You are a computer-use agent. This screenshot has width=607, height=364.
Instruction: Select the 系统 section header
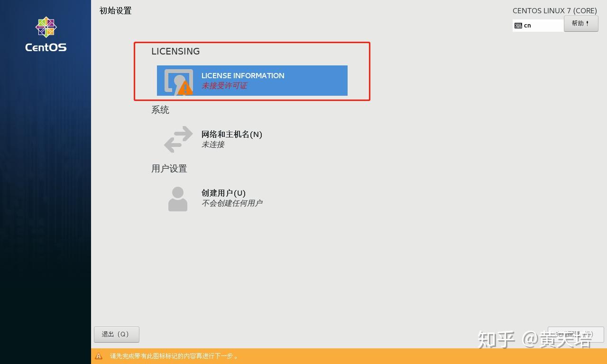click(160, 109)
